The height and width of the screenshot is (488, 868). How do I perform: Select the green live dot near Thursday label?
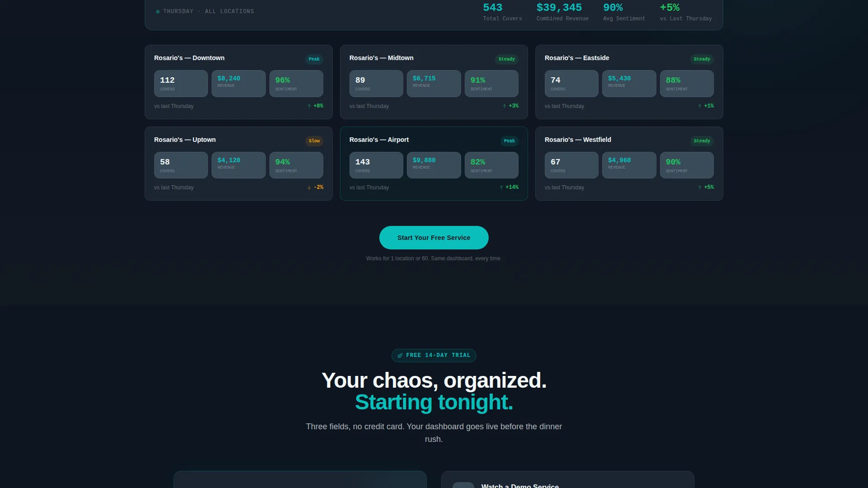click(x=158, y=12)
